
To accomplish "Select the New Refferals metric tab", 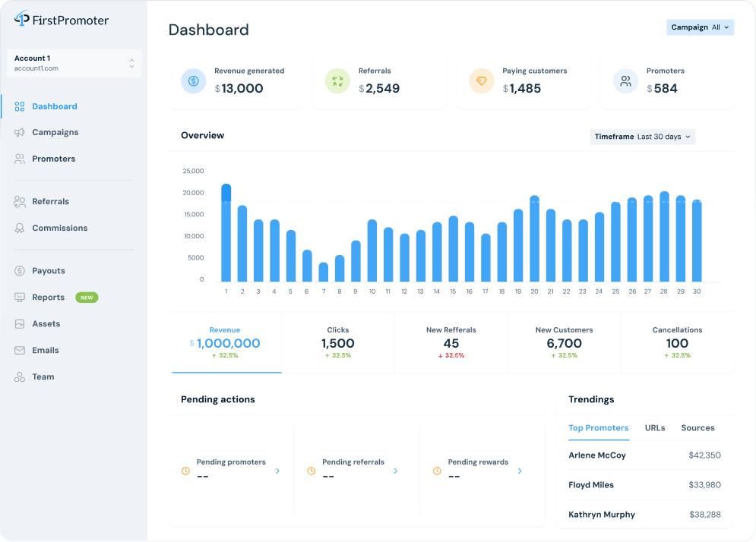I will pos(451,342).
